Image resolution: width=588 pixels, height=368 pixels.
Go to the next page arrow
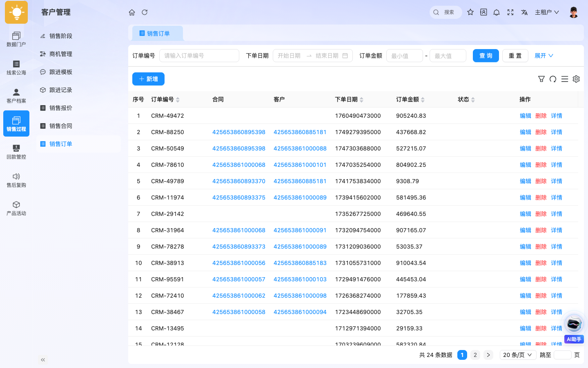[488, 355]
